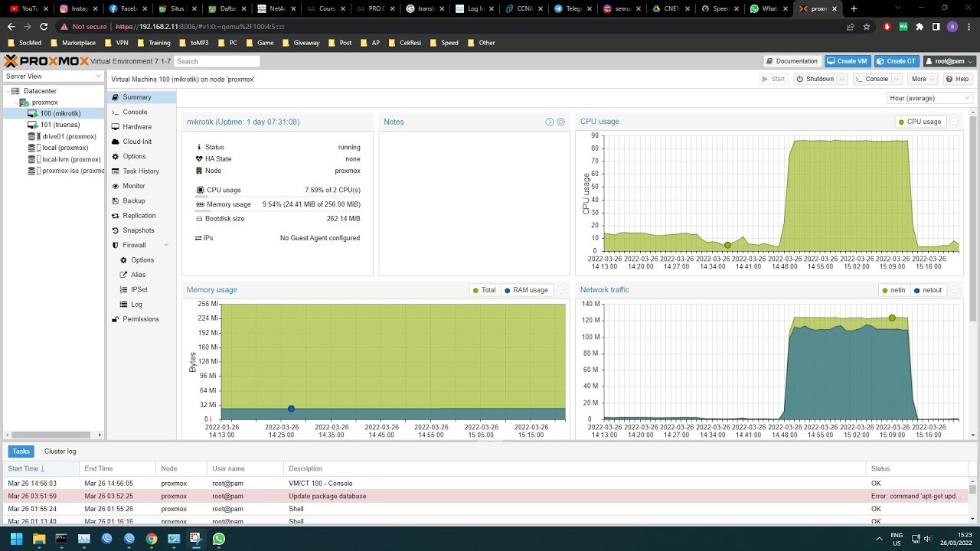980x551 pixels.
Task: Open the Snapshots section
Action: (x=142, y=230)
